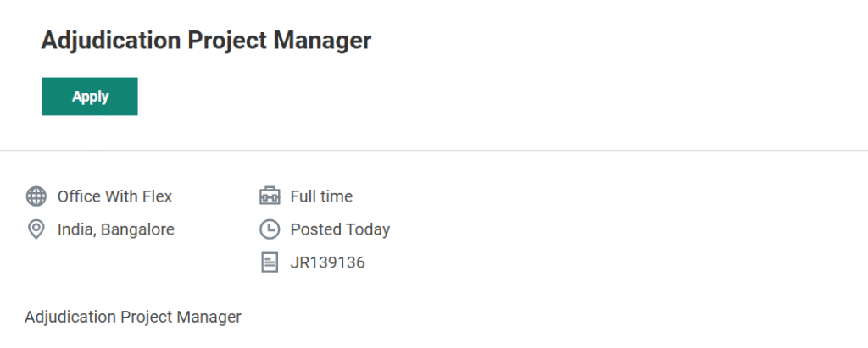Select the Full time job type text
The width and height of the screenshot is (868, 348).
coord(321,196)
